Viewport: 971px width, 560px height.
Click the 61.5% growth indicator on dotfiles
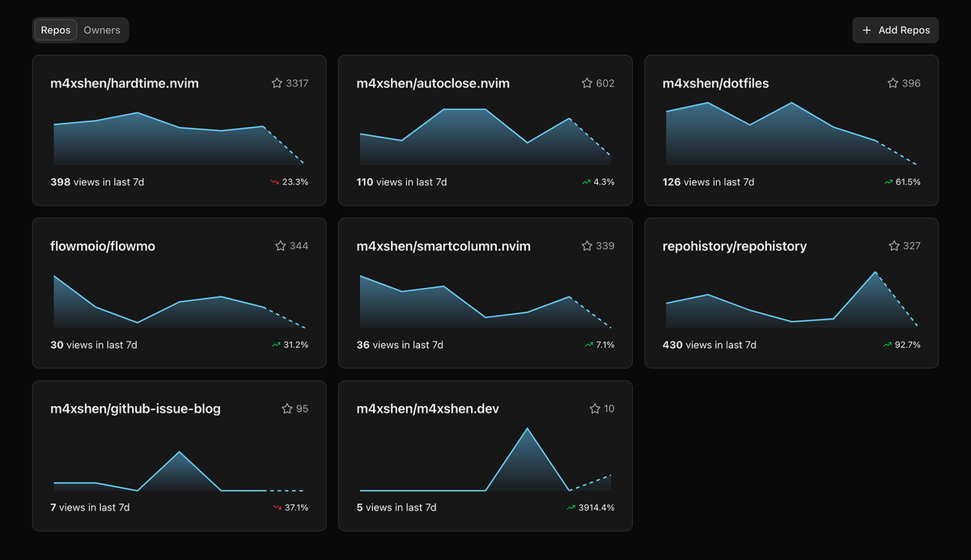905,182
